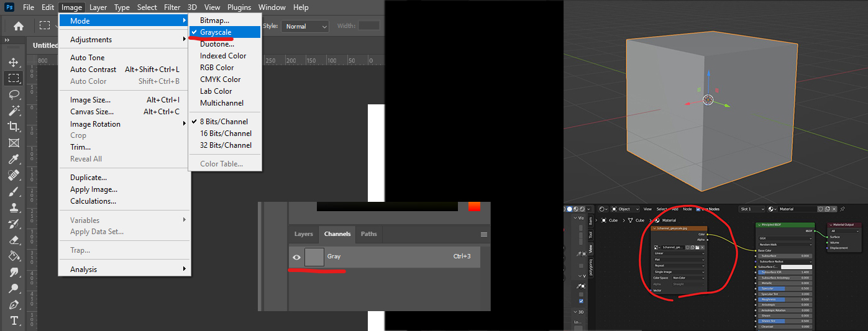This screenshot has width=868, height=331.
Task: Click the Material name field
Action: [797, 209]
